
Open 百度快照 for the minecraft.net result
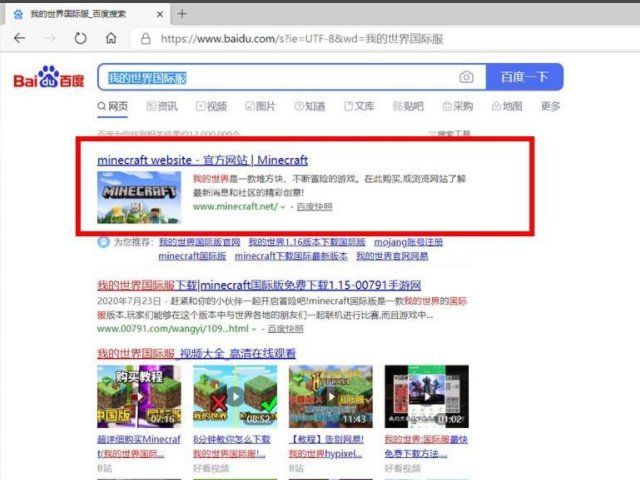[314, 207]
